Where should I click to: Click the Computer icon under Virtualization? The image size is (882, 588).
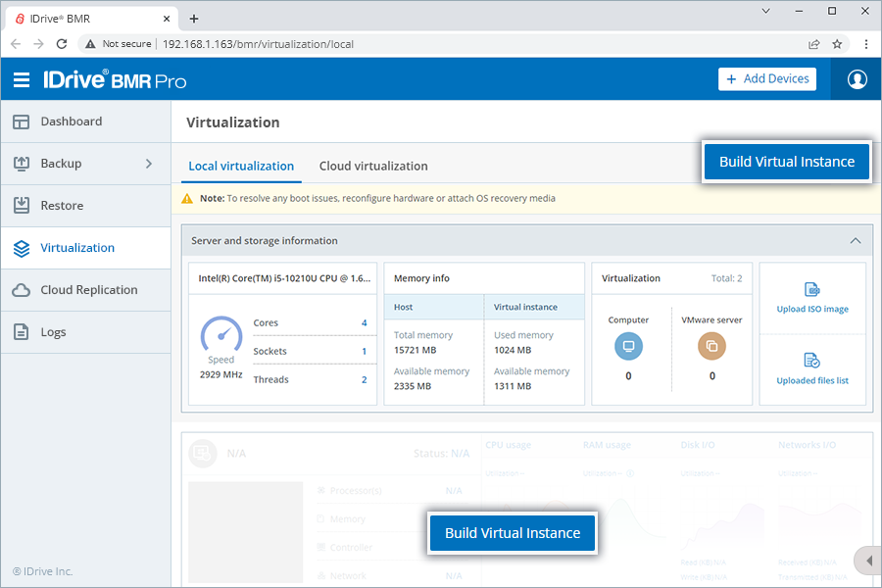[628, 346]
